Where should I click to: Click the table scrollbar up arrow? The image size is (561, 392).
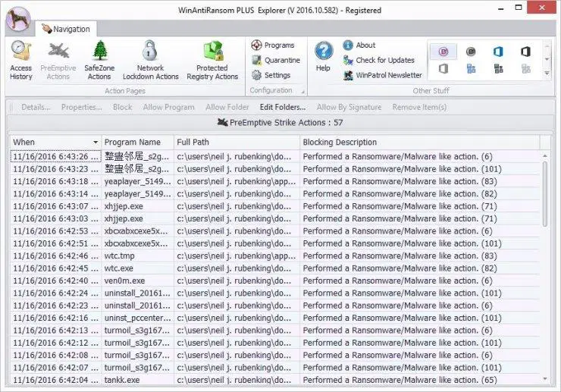pos(545,155)
